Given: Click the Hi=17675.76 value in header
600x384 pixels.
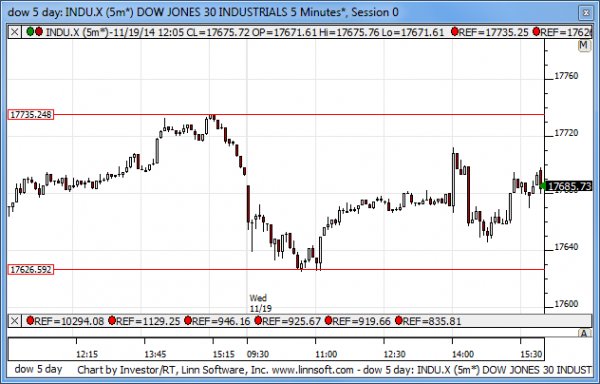Looking at the screenshot, I should coord(349,32).
